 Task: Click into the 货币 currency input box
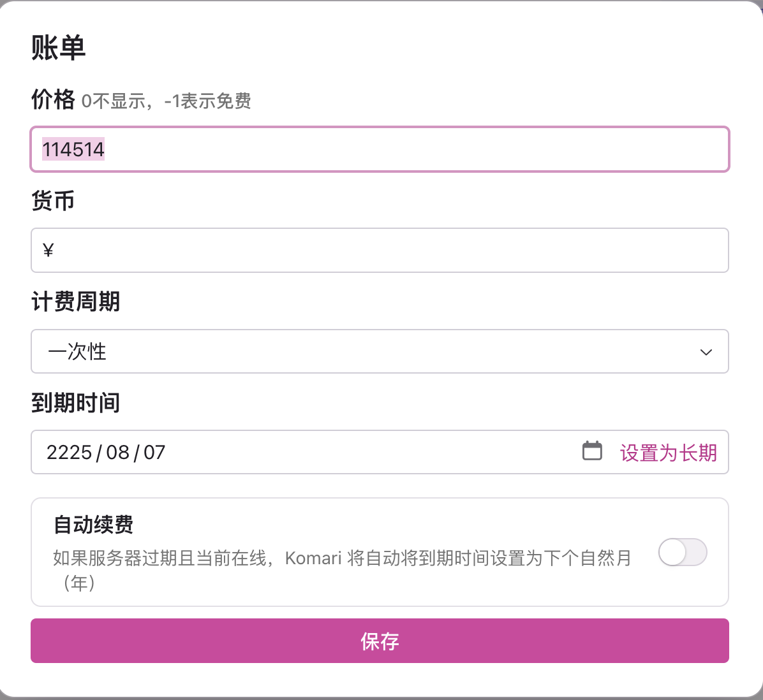point(379,251)
